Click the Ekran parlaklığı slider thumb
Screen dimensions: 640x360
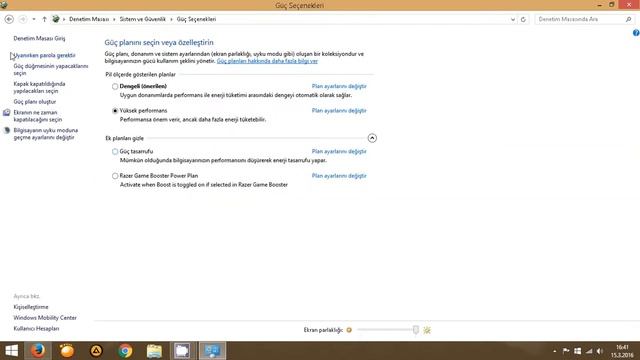416,330
